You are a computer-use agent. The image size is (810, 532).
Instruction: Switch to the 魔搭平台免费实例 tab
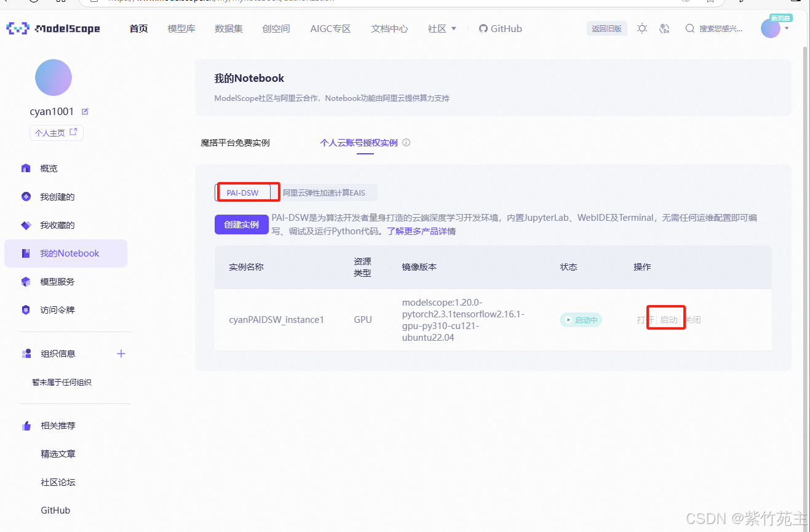(x=236, y=142)
